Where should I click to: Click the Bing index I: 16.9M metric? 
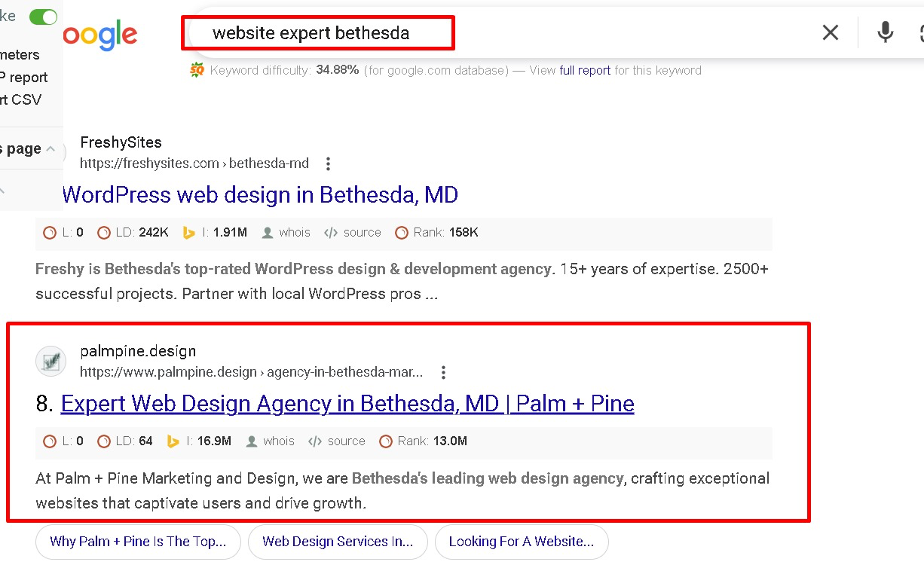pos(199,441)
